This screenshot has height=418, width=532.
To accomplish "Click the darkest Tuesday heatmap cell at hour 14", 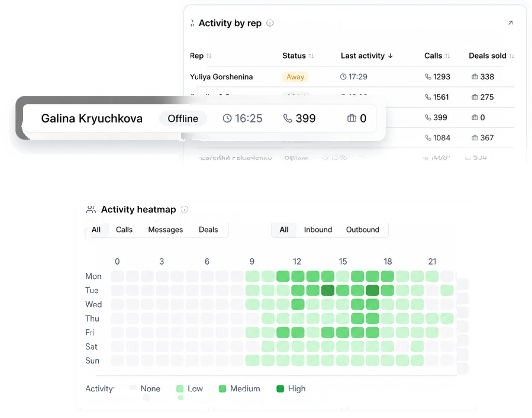I will [x=328, y=290].
